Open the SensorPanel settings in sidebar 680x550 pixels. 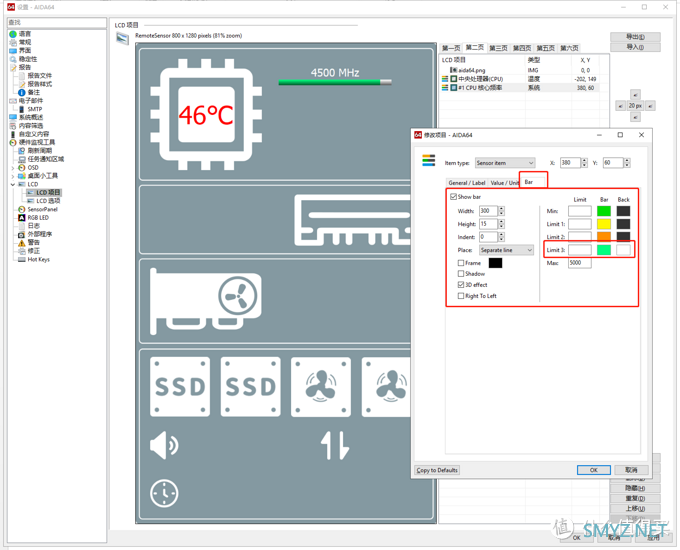(42, 209)
